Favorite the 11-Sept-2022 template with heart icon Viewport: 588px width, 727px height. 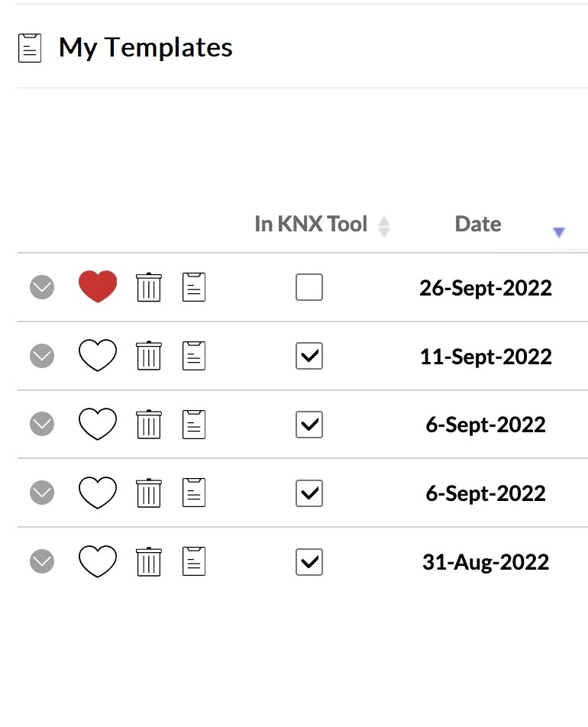(x=98, y=356)
